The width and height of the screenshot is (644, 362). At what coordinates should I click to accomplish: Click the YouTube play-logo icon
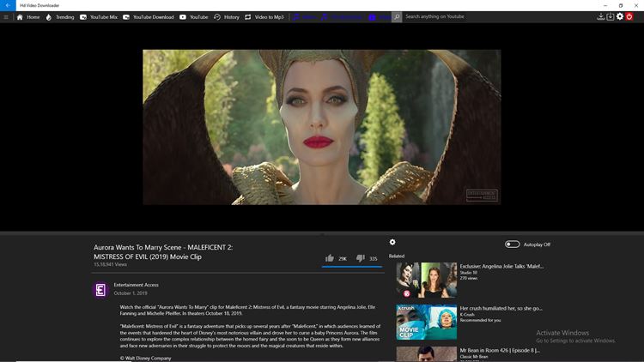click(183, 17)
